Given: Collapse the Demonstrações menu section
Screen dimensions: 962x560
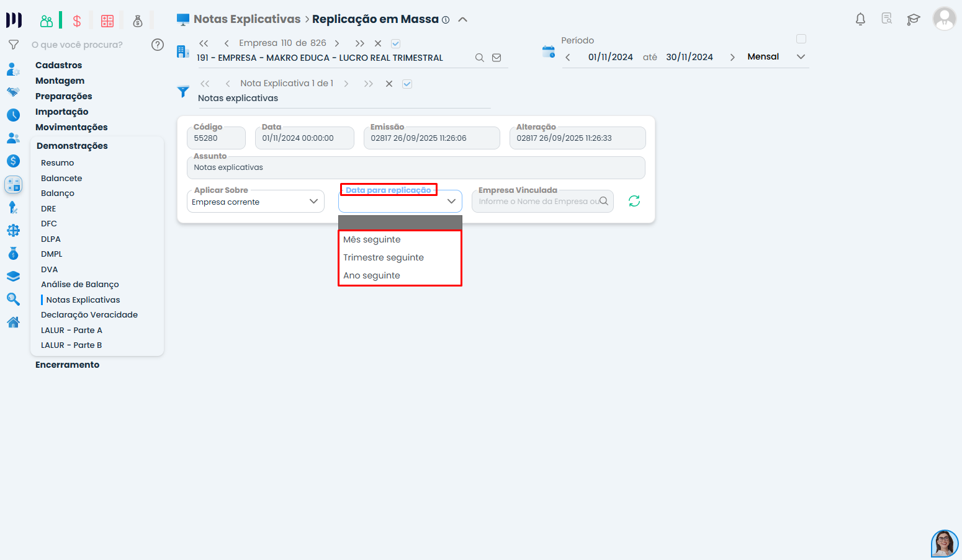Looking at the screenshot, I should 72,146.
